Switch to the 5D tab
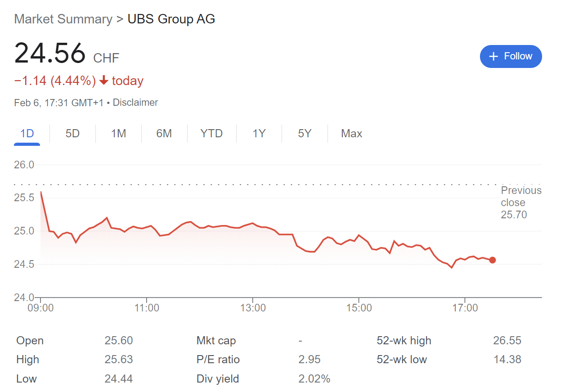Screen dimensions: 565x392 pyautogui.click(x=72, y=134)
